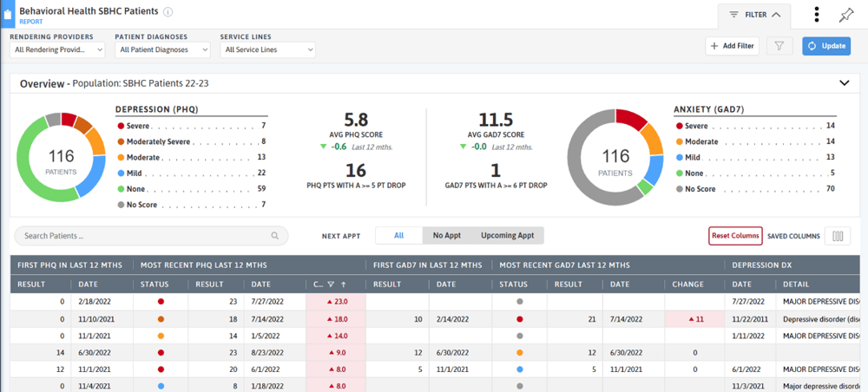The image size is (868, 392).
Task: Click the anxiety GAD7 donut chart
Action: tap(615, 158)
